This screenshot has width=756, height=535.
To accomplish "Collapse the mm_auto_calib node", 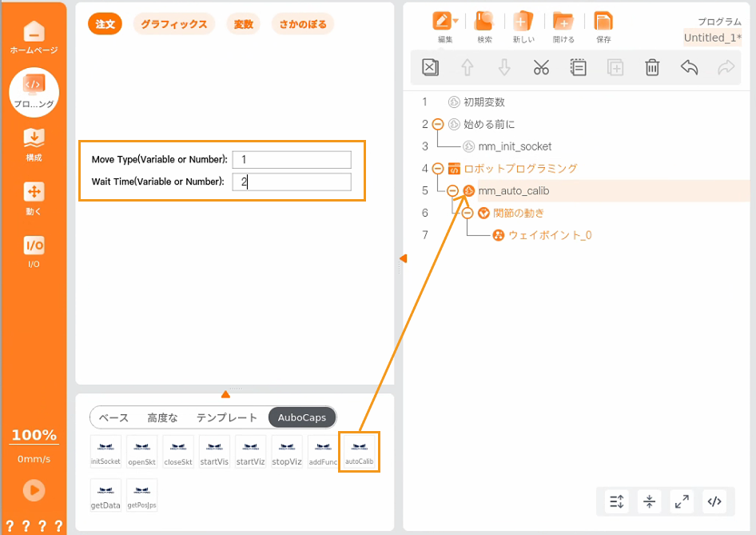I will coord(453,190).
